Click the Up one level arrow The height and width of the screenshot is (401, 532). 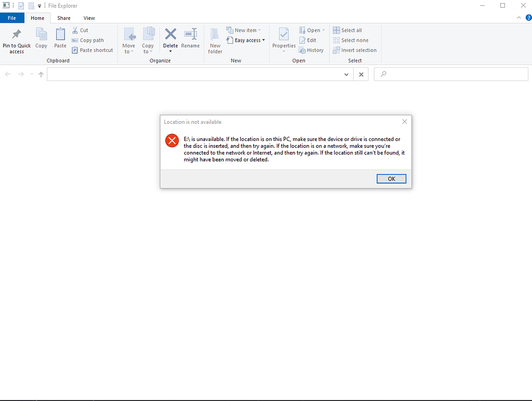pyautogui.click(x=41, y=74)
